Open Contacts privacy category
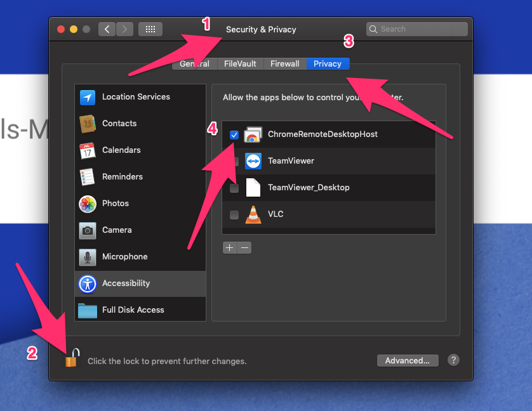 coord(119,124)
